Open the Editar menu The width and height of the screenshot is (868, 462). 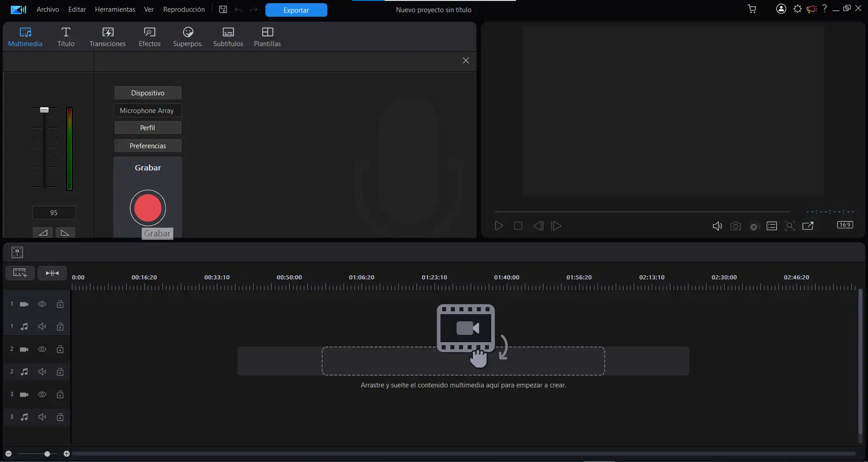pyautogui.click(x=77, y=9)
